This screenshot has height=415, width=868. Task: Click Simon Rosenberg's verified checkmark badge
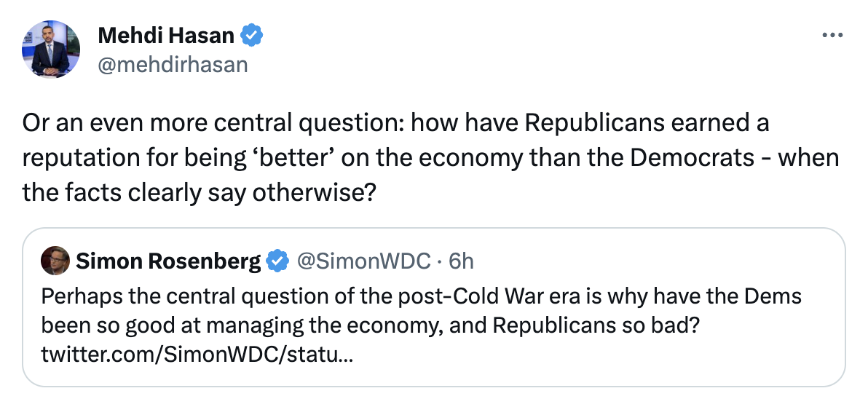point(277,261)
